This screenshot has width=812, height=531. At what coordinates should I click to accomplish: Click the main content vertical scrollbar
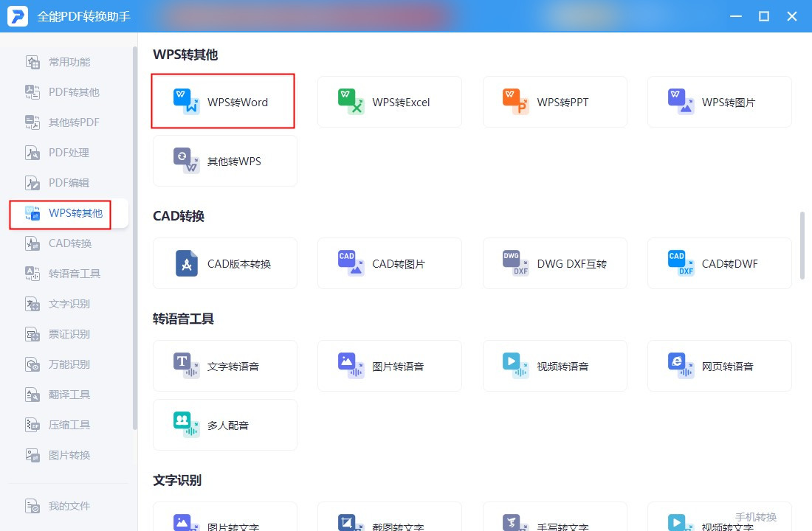click(802, 246)
